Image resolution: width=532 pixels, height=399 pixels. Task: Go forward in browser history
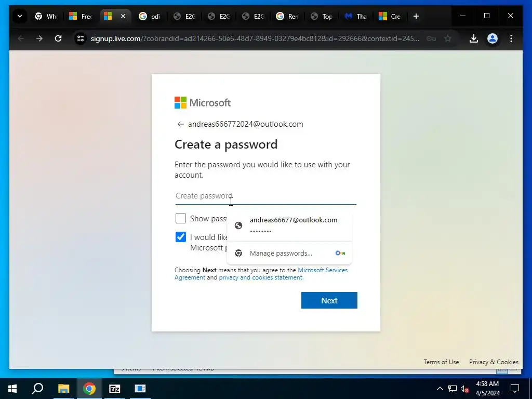[x=39, y=38]
